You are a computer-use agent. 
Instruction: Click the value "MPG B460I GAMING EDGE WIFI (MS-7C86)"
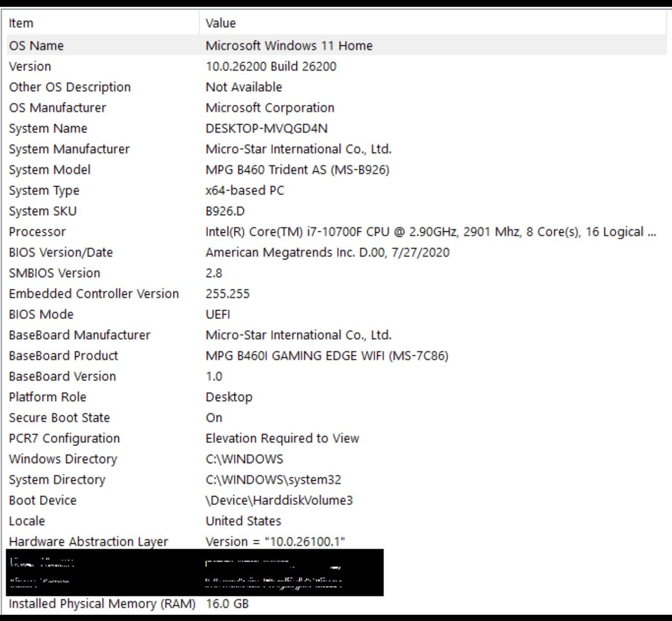point(327,356)
